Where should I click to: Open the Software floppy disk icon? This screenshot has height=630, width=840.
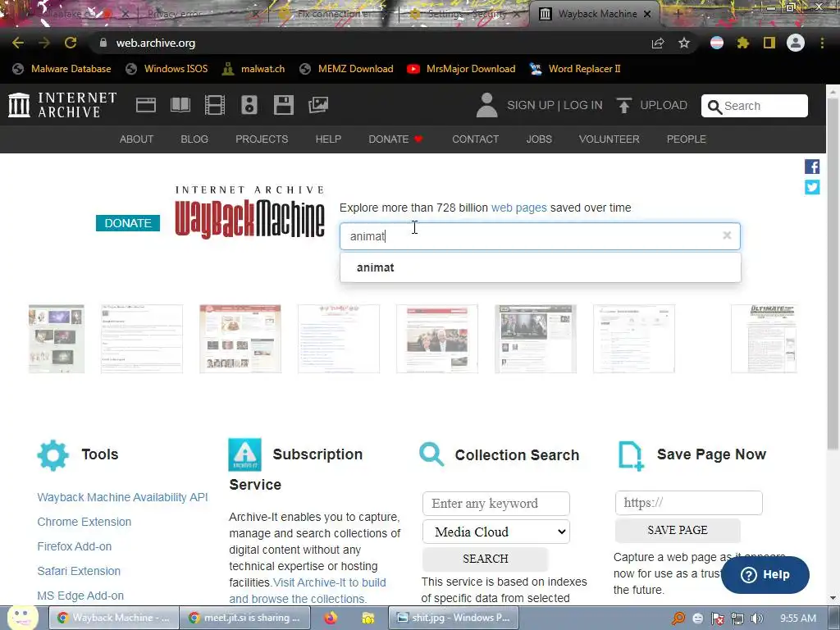(x=283, y=105)
